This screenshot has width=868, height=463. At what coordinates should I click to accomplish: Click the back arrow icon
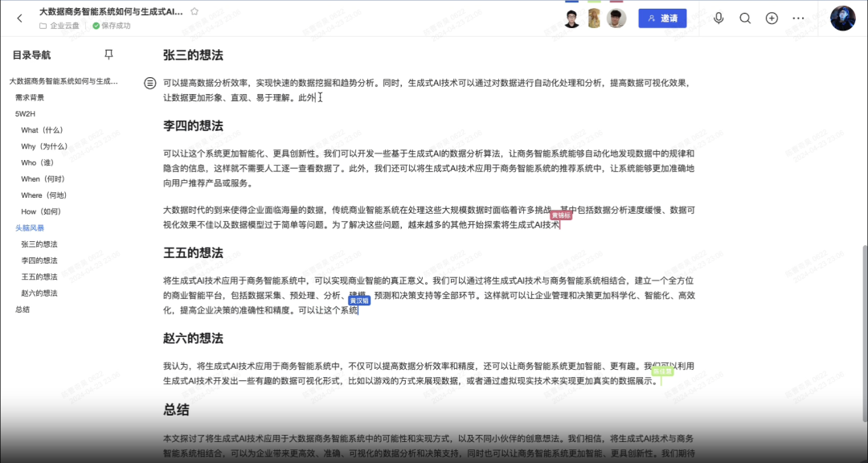click(x=20, y=18)
